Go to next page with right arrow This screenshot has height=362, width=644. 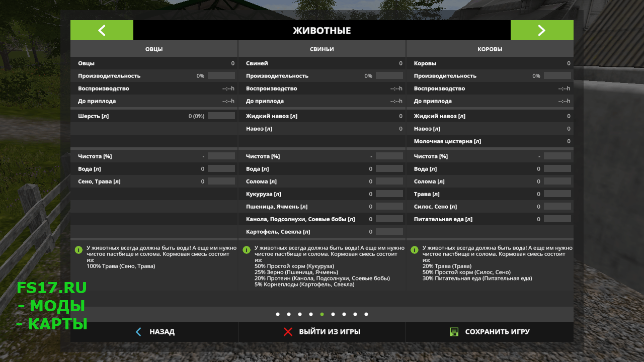tap(542, 30)
